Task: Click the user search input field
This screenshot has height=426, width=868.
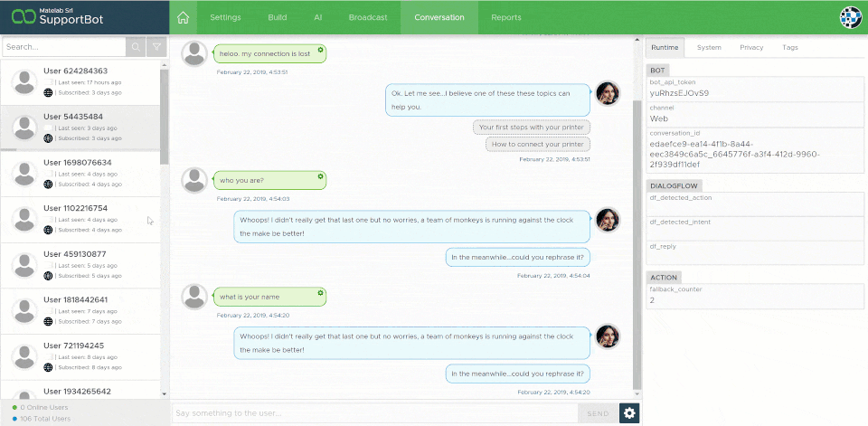Action: (63, 46)
